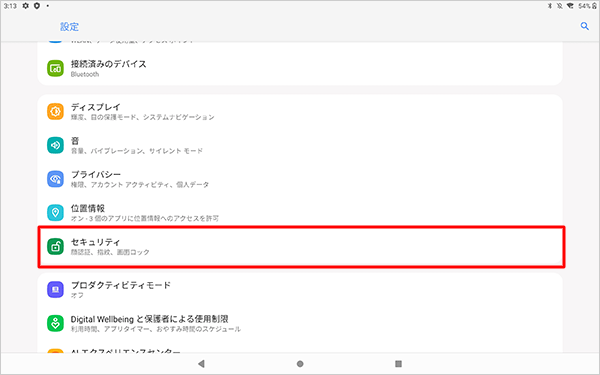Tap the 接続済みのデバイス green icon

(x=55, y=68)
